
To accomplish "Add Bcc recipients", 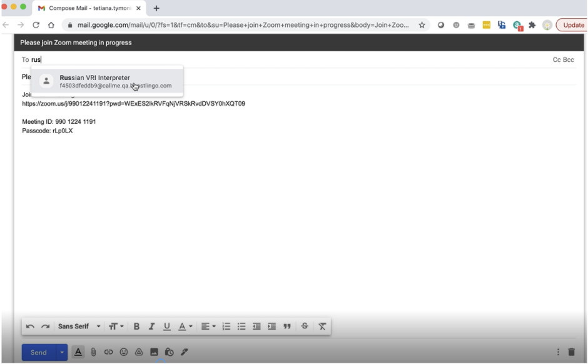I will [x=569, y=60].
